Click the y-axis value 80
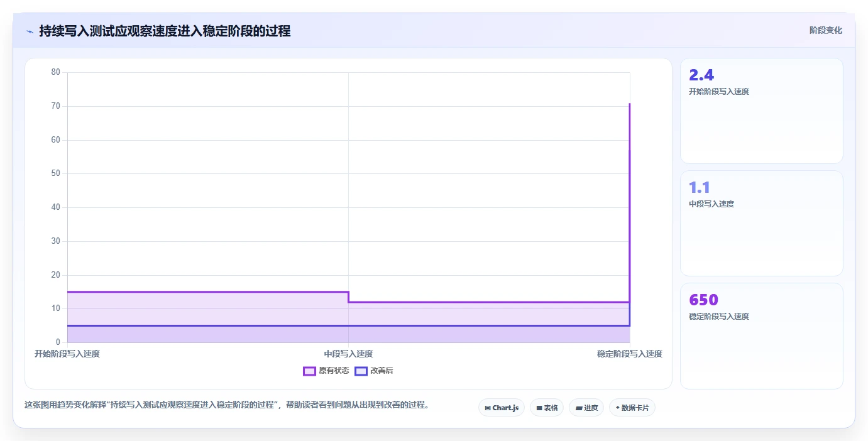 [56, 72]
